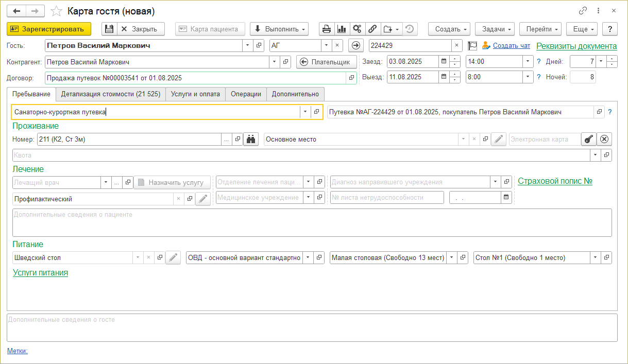Clear the electronic card with X icon

click(604, 140)
